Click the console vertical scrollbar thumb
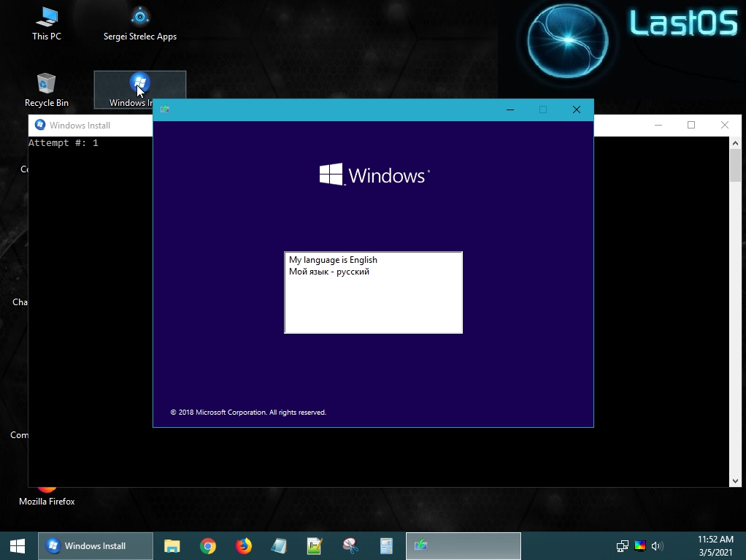Image resolution: width=746 pixels, height=560 pixels. (x=735, y=165)
